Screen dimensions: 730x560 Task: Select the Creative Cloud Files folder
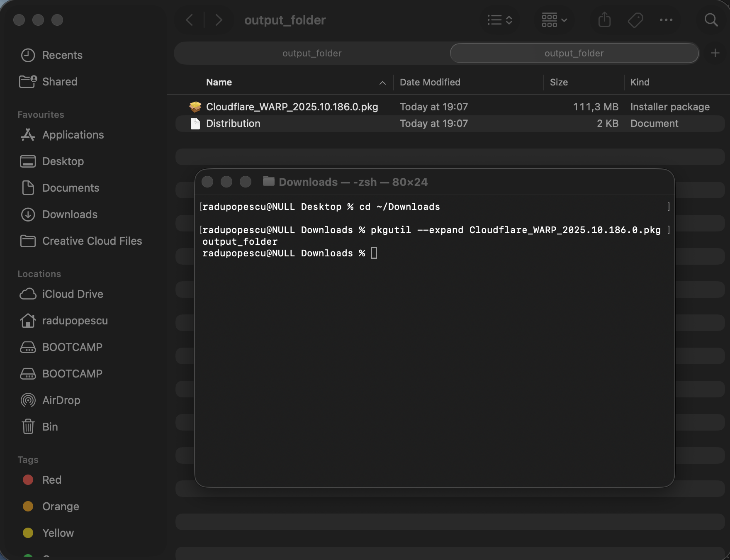(x=92, y=241)
